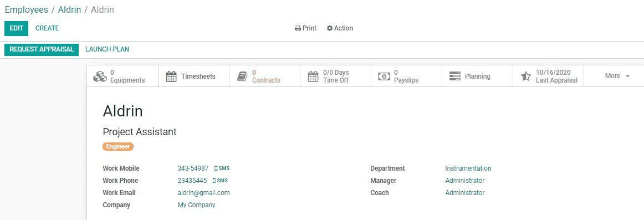This screenshot has width=644, height=220.
Task: Click the Company field label
Action: tap(116, 205)
